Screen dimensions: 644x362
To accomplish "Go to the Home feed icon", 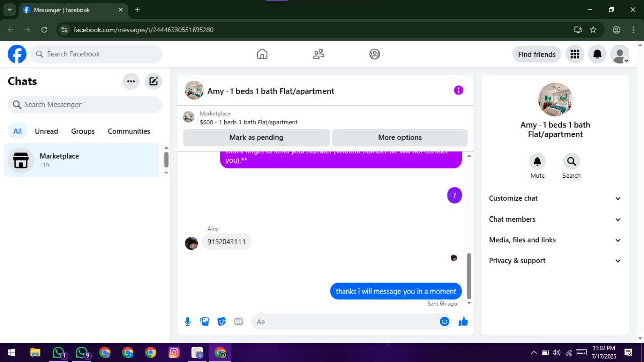I will (262, 54).
